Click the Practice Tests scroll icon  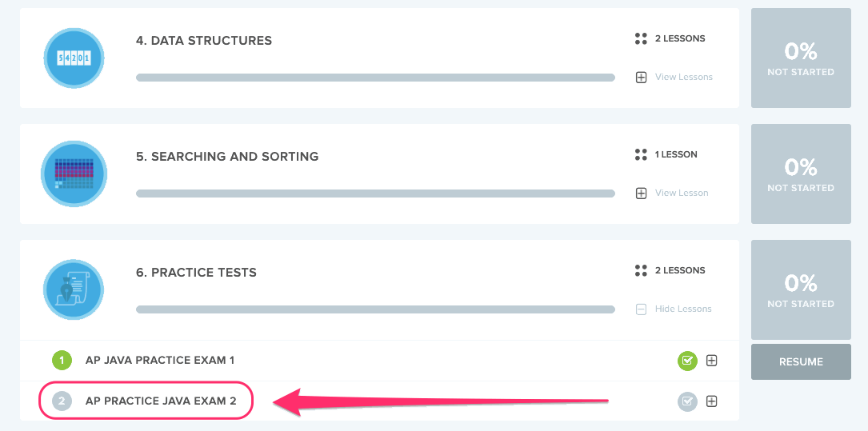click(x=74, y=289)
